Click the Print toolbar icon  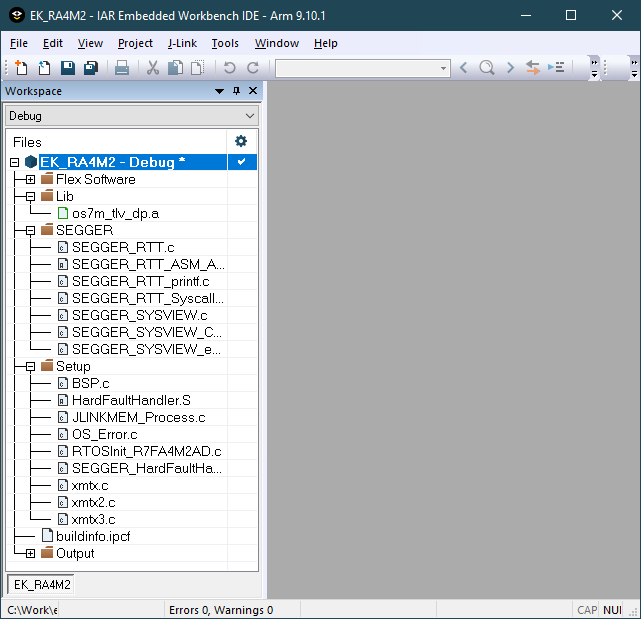122,68
